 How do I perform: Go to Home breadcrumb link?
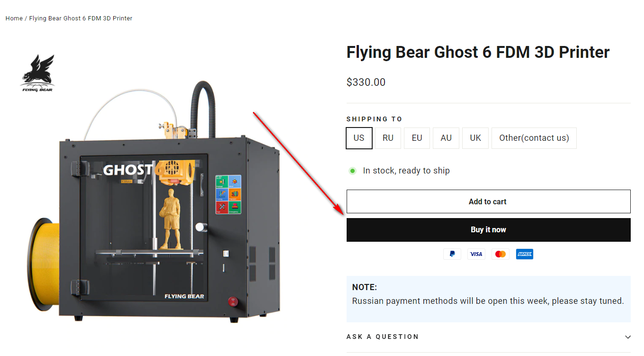(14, 18)
